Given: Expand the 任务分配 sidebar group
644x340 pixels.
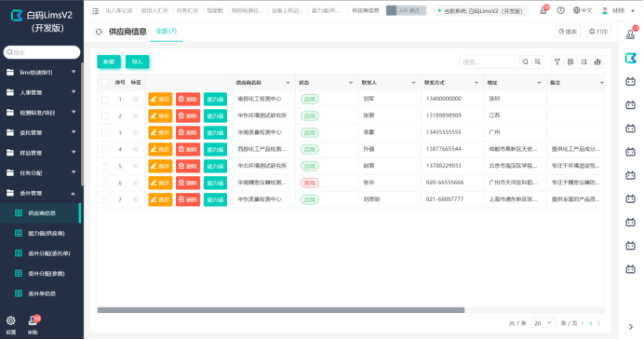Looking at the screenshot, I should (41, 173).
